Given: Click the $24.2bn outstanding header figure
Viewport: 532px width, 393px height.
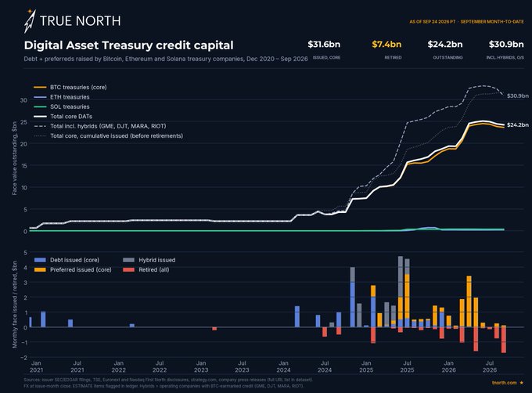Looking at the screenshot, I should (x=445, y=44).
